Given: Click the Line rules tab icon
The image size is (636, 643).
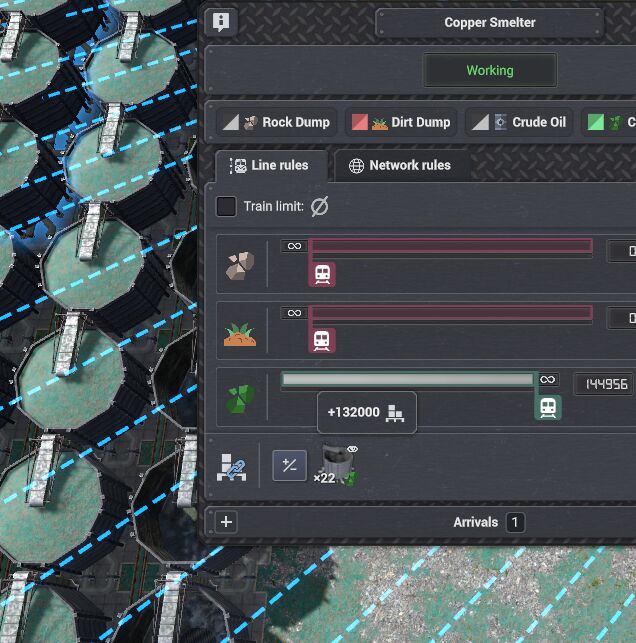Looking at the screenshot, I should (x=238, y=166).
